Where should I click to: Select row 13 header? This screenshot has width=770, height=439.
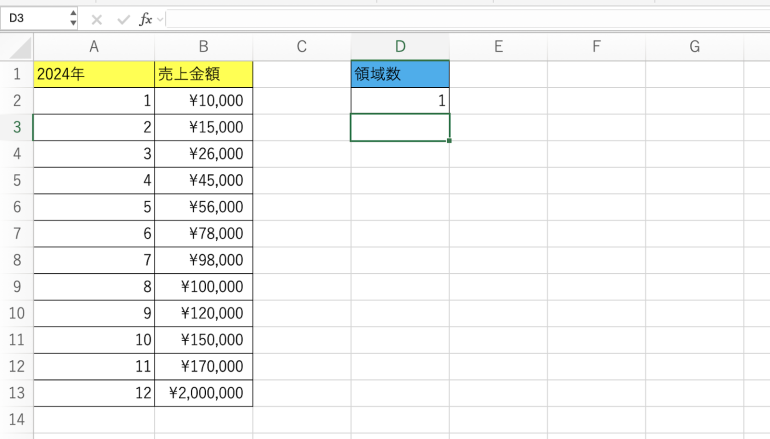[16, 393]
